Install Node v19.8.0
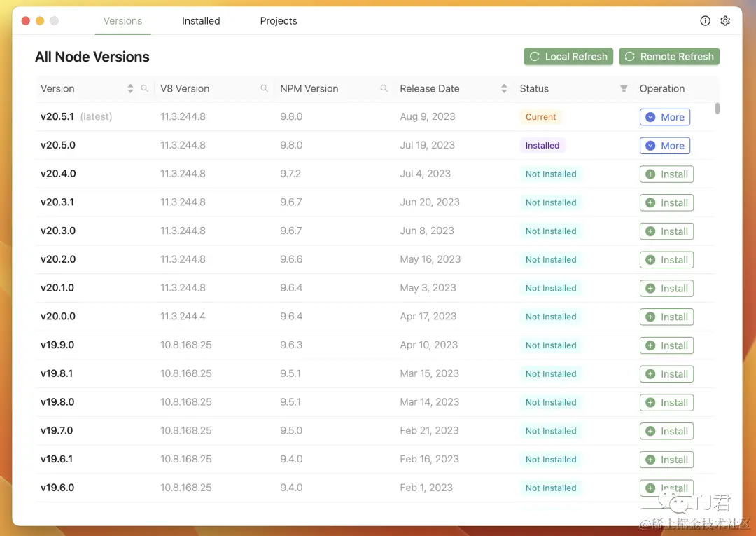Screen dimensions: 756x536 pos(667,402)
